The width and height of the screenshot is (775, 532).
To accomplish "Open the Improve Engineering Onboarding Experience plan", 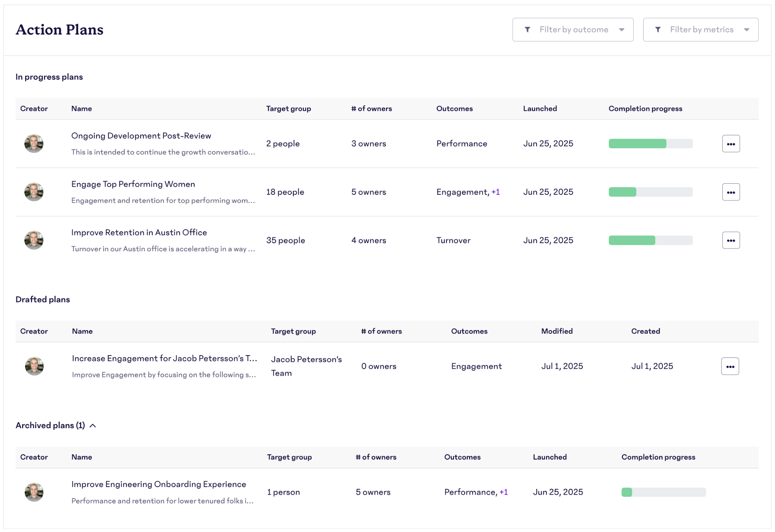I will 159,484.
